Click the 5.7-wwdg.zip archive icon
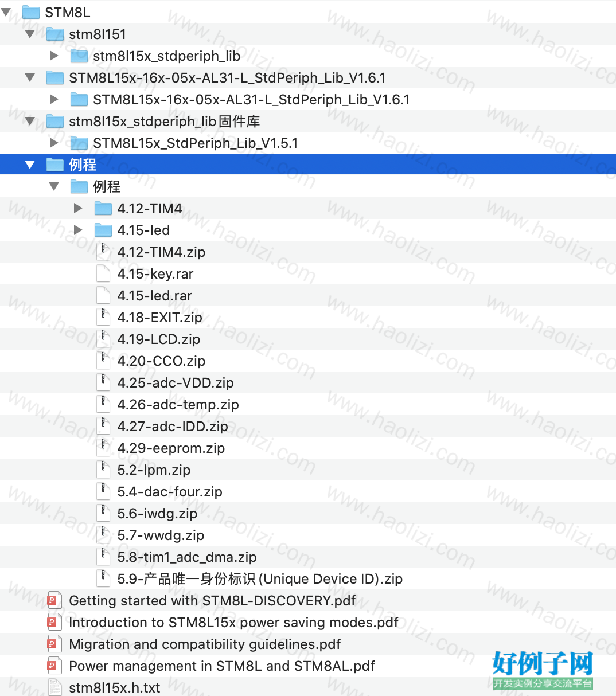Screen dimensions: 616x696 [103, 535]
